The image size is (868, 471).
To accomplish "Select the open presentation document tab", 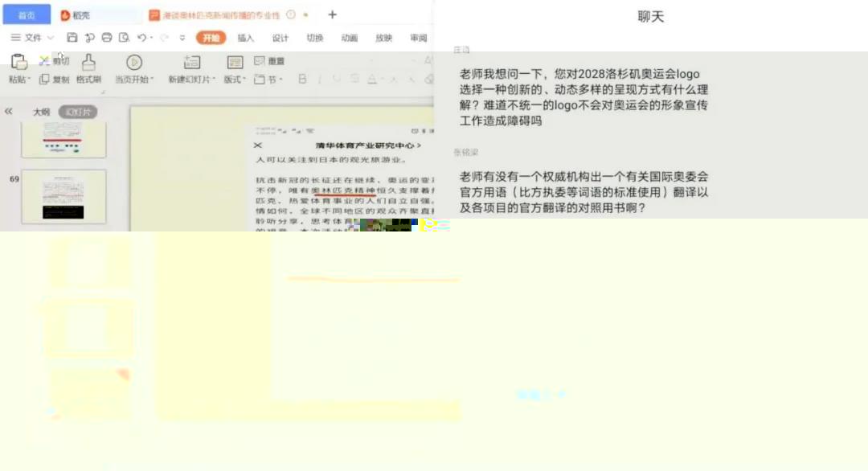I will [222, 15].
